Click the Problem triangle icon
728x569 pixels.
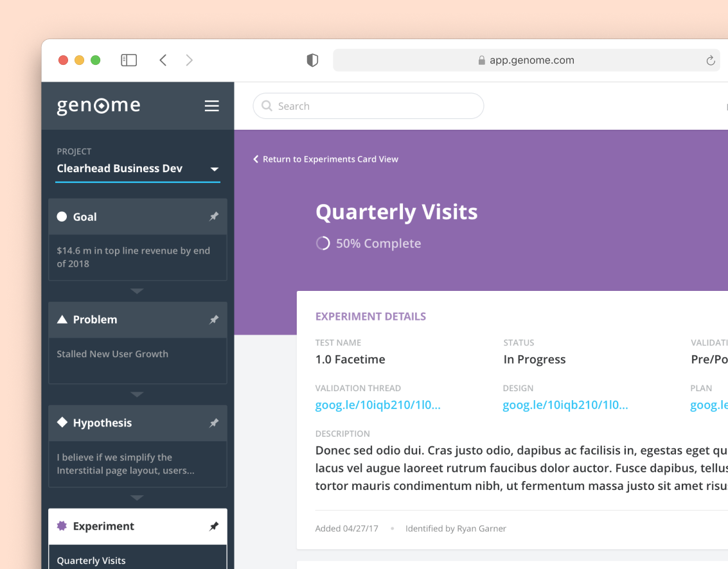coord(62,319)
